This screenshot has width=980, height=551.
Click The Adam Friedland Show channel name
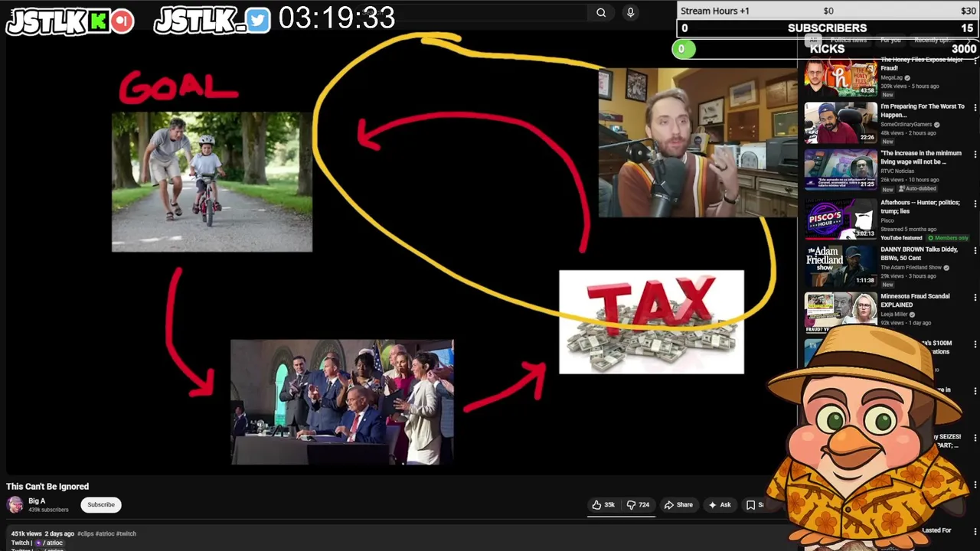(x=911, y=268)
